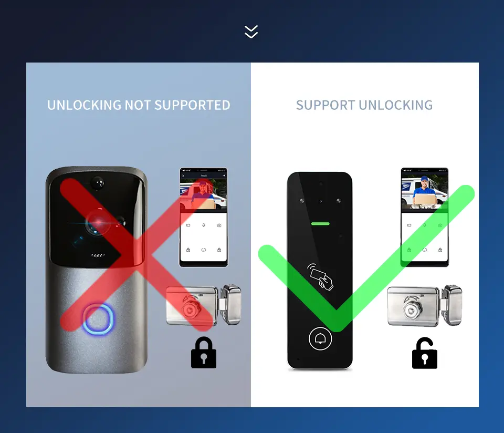The width and height of the screenshot is (504, 433).
Task: Click delivery man video on right phone
Action: (424, 190)
